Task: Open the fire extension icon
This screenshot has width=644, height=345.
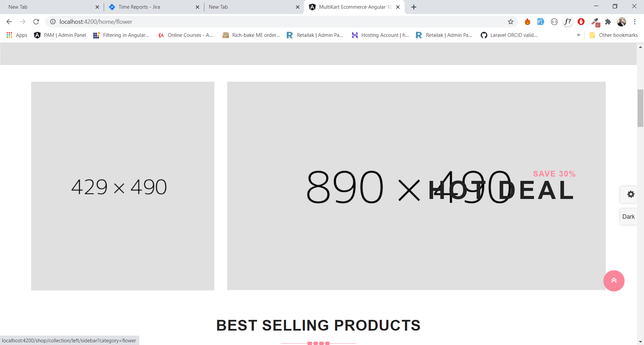Action: [527, 22]
